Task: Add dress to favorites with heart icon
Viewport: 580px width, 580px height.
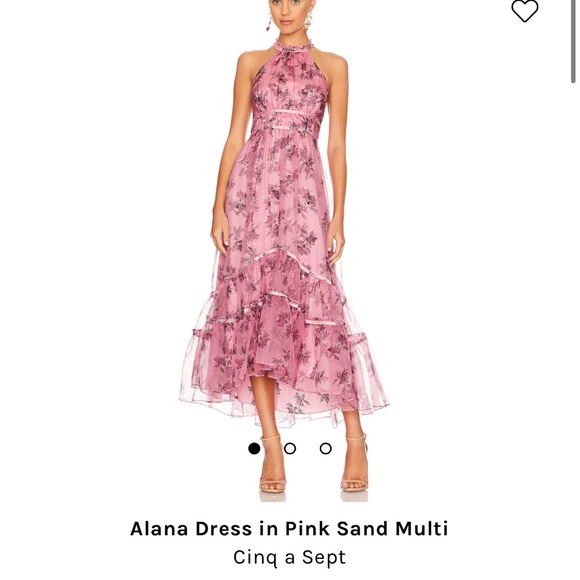Action: coord(525,10)
